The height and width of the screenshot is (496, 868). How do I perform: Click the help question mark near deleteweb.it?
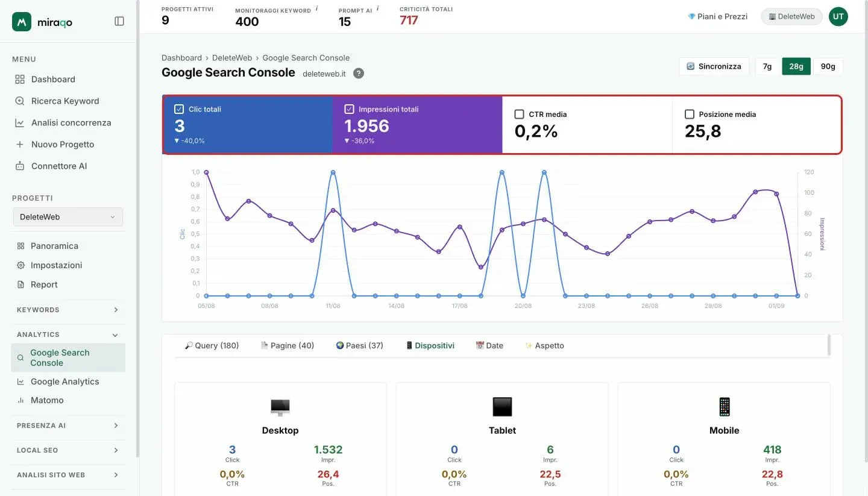pyautogui.click(x=359, y=74)
